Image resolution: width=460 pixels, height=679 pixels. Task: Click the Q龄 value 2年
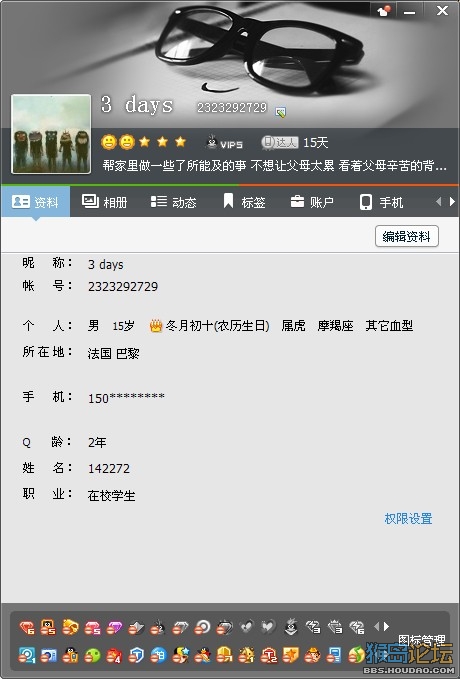tap(97, 442)
